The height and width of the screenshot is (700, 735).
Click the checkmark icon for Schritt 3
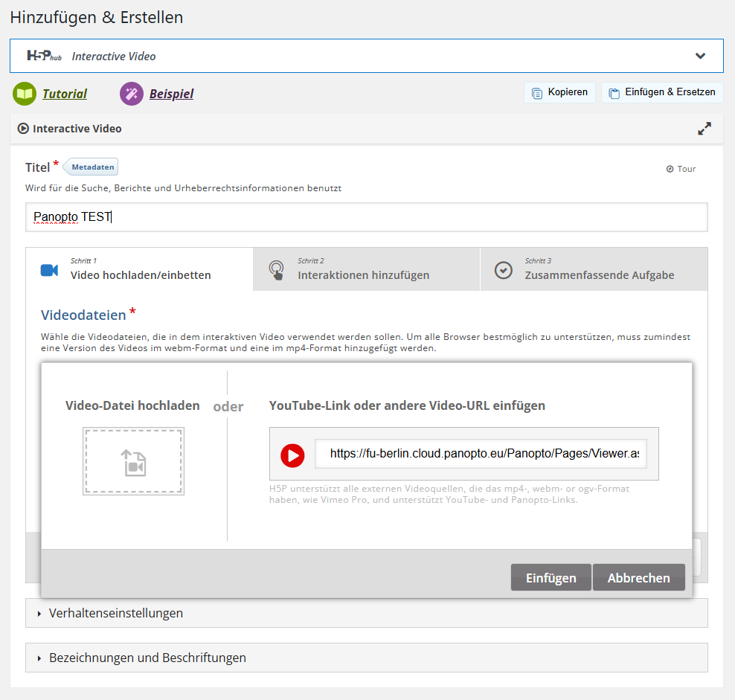tap(504, 270)
